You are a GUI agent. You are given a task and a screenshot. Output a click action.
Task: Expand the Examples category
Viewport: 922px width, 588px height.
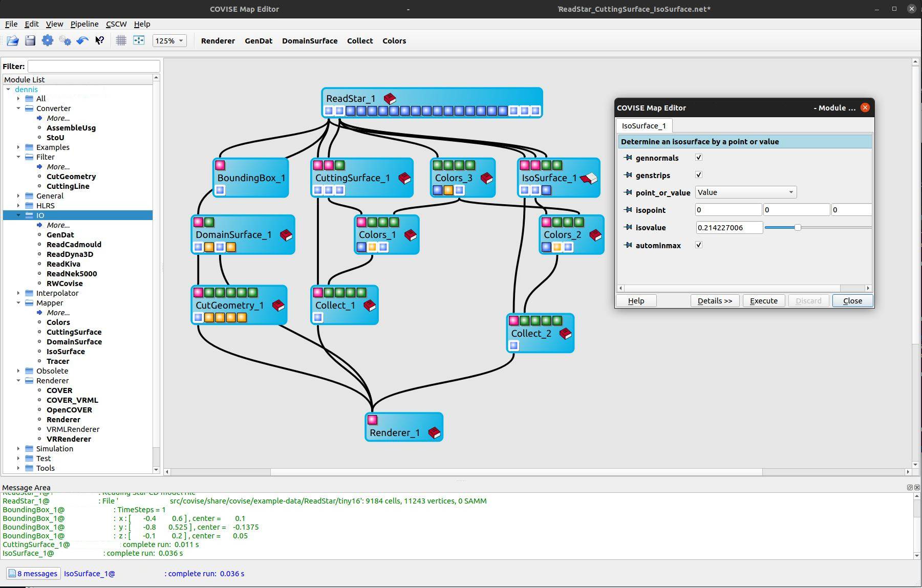(18, 147)
